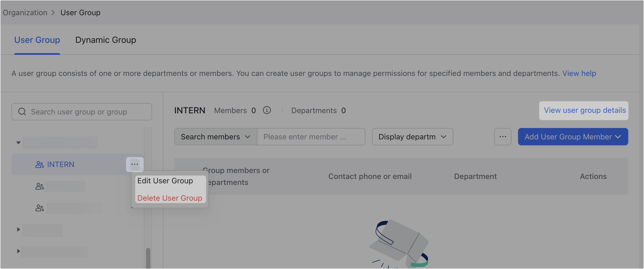Click the INTERN group icon

(40, 164)
